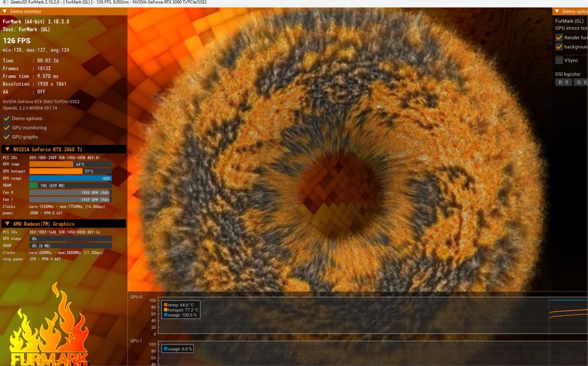This screenshot has height=366, width=588.
Task: Click the NVIDIA PCI IDs DEV:10DE-2489 value
Action: [x=65, y=158]
